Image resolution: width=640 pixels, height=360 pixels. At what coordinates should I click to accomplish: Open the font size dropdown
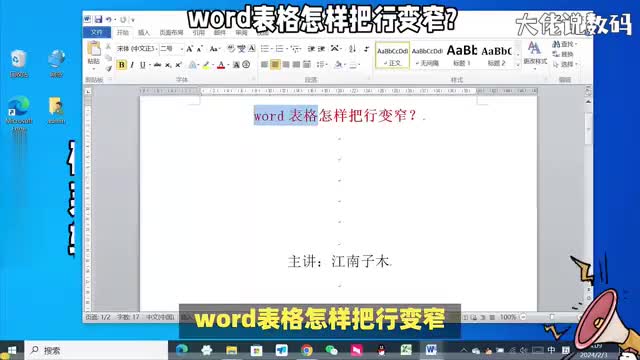[181, 49]
